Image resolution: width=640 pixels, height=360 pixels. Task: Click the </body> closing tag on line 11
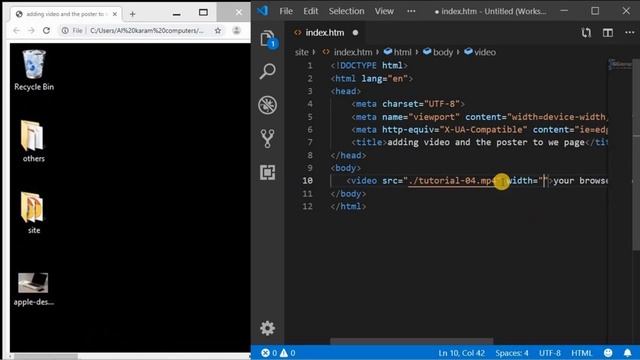coord(348,193)
